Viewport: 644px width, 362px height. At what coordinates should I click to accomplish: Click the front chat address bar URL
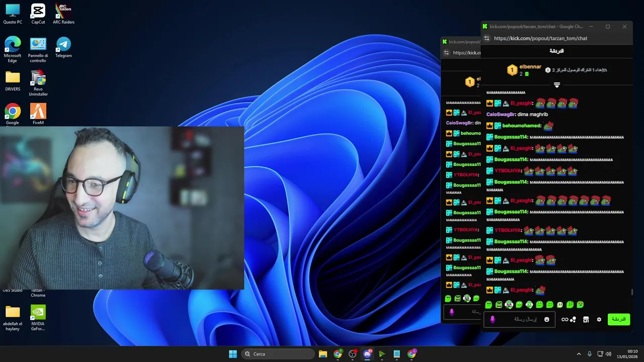coord(540,38)
